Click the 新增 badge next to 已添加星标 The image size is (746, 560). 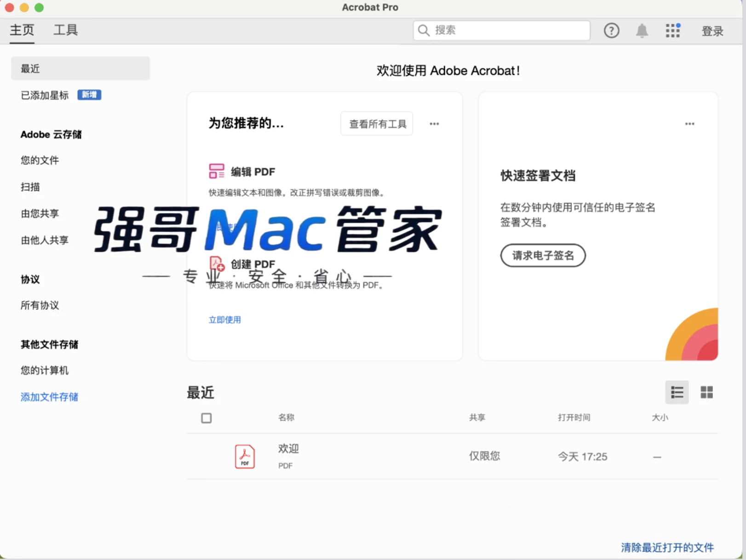(89, 95)
